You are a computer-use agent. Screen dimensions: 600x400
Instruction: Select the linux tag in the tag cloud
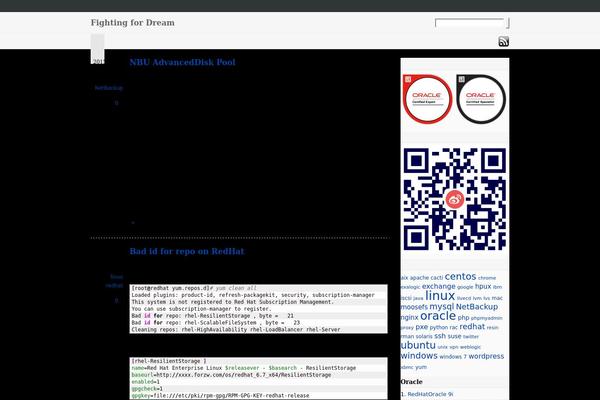click(x=440, y=296)
